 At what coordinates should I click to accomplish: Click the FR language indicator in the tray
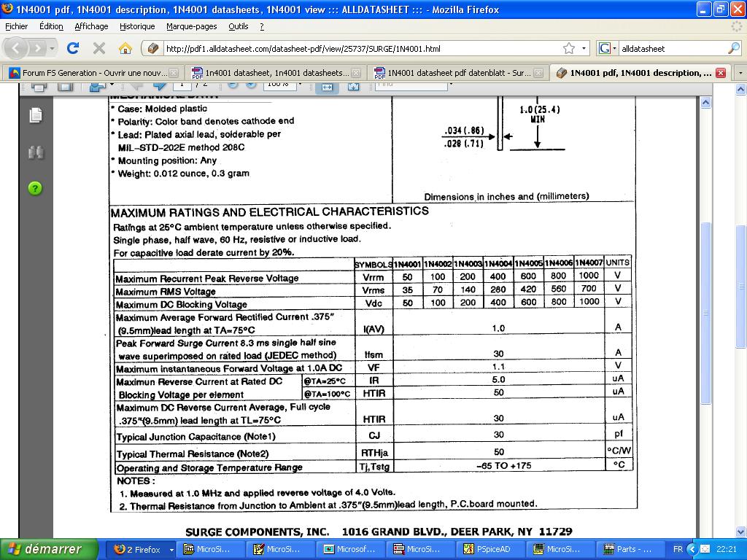tap(678, 550)
